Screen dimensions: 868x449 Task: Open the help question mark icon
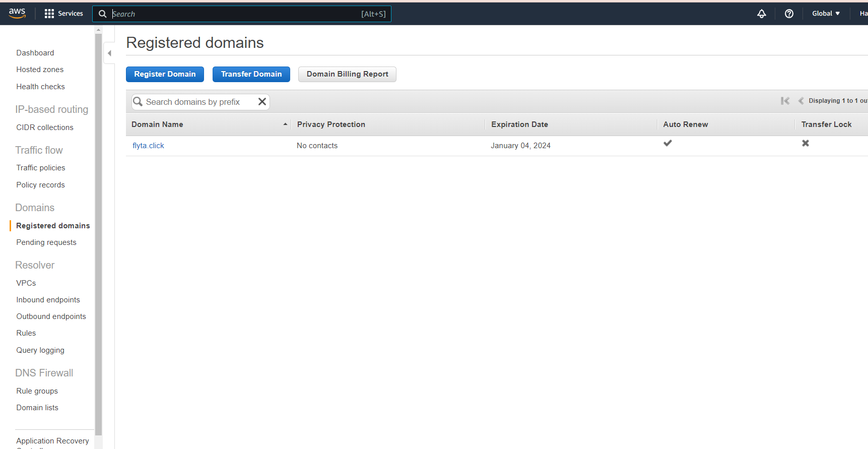[789, 14]
